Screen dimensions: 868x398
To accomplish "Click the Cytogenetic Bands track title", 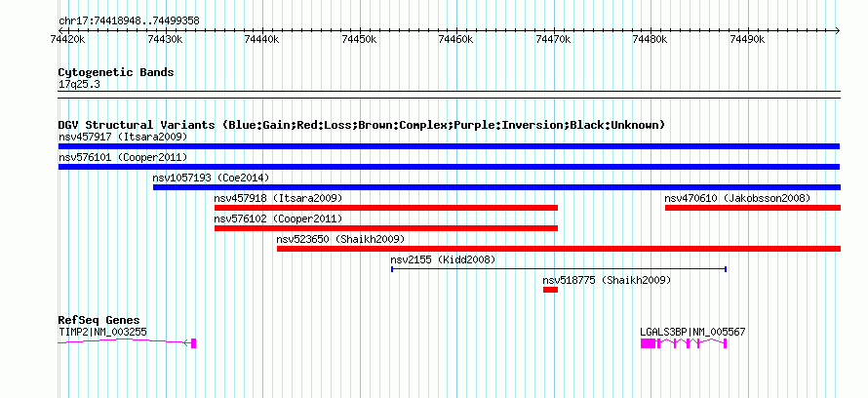I will point(116,72).
